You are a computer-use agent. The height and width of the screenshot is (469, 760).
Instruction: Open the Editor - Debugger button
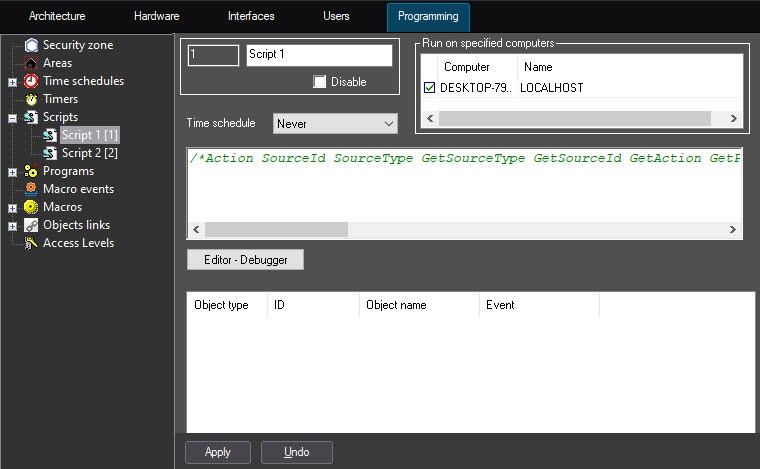coord(245,260)
